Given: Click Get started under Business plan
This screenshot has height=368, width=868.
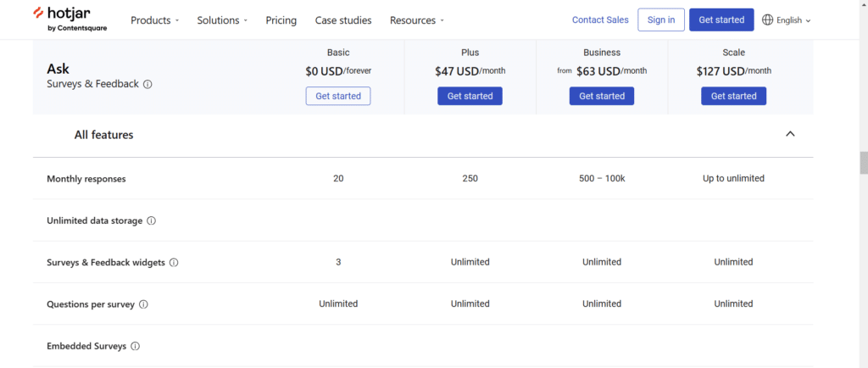Looking at the screenshot, I should 602,96.
